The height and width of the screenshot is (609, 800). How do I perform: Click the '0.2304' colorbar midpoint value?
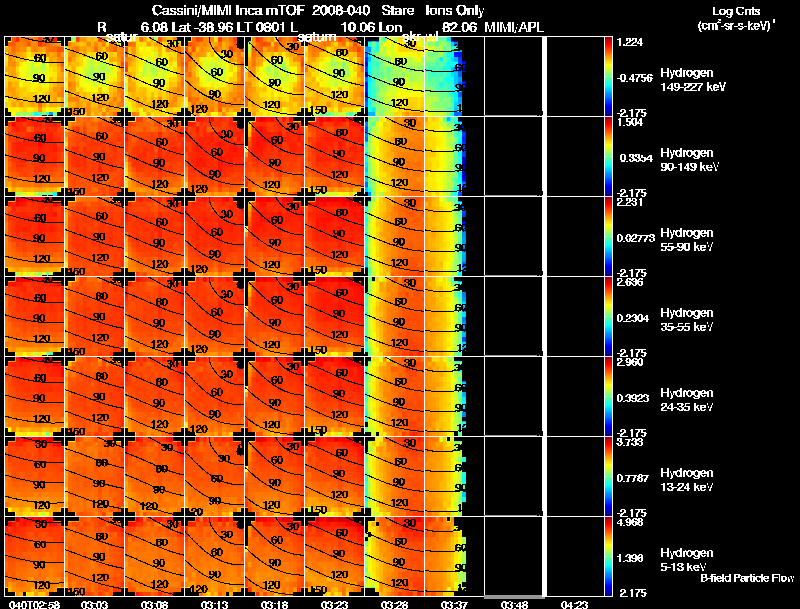pyautogui.click(x=633, y=318)
